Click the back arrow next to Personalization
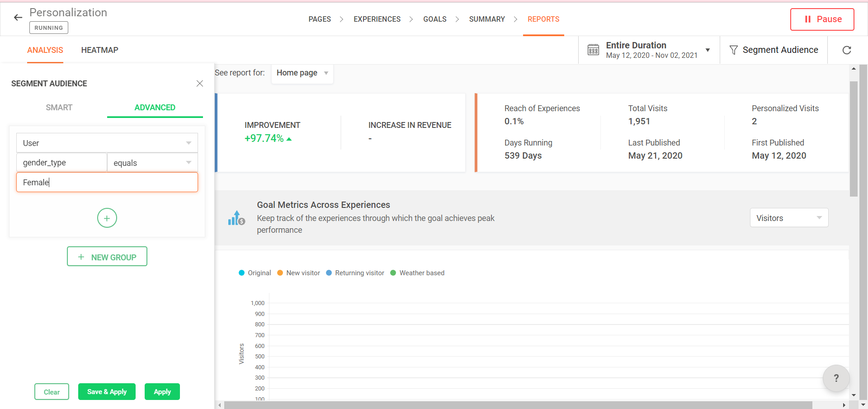This screenshot has height=409, width=868. point(18,18)
